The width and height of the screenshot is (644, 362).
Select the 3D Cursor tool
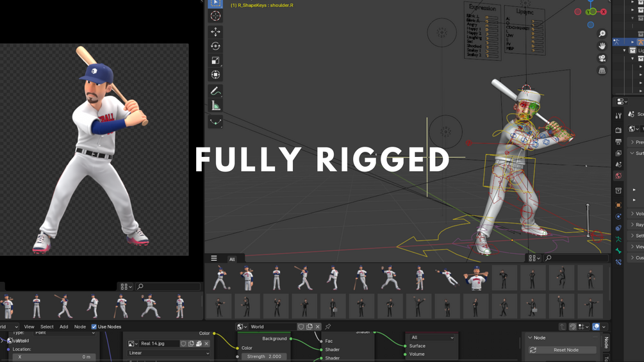click(215, 16)
